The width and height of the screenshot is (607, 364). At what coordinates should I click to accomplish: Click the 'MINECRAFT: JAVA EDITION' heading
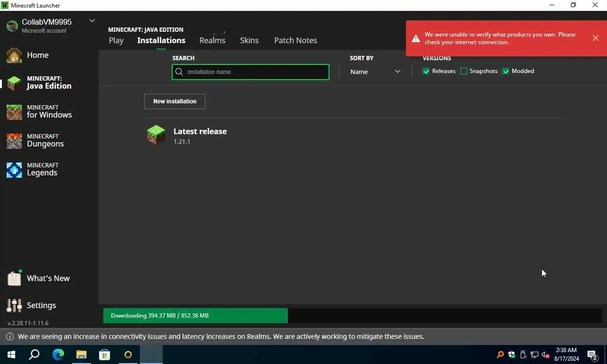146,29
